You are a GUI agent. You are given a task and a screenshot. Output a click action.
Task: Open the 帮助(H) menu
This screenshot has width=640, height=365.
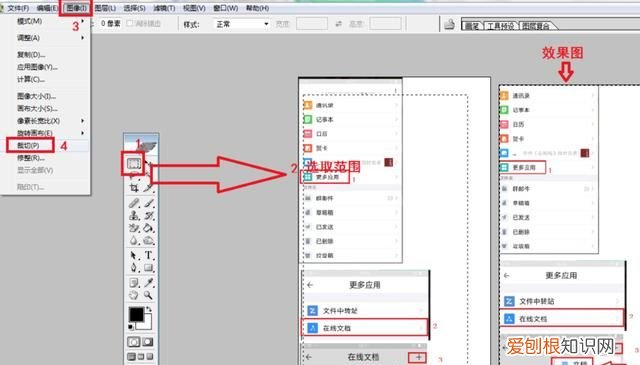click(x=257, y=8)
